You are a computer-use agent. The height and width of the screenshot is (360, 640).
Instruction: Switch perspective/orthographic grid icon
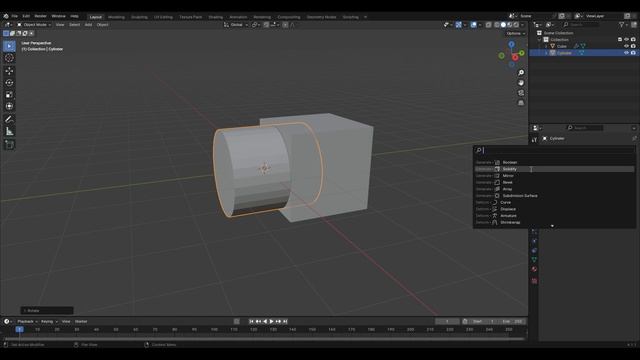521,103
